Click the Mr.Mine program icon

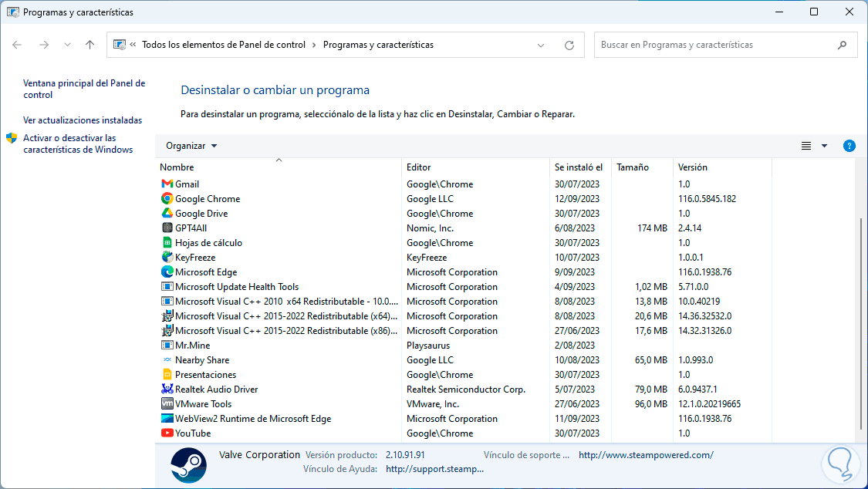167,346
